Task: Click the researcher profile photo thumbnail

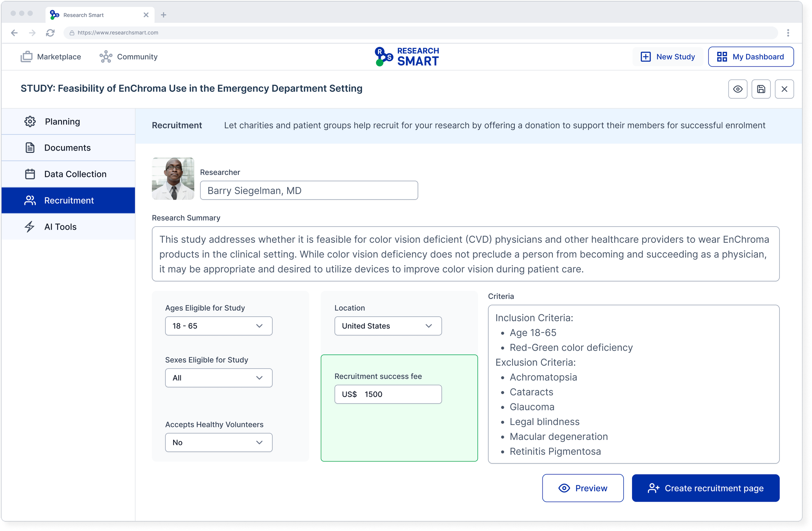Action: coord(173,178)
